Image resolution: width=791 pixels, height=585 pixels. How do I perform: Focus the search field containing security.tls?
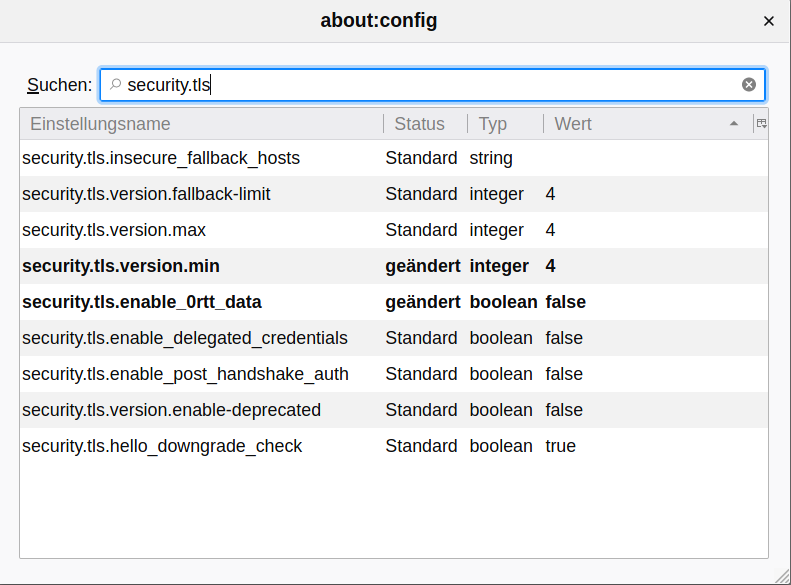tap(432, 85)
